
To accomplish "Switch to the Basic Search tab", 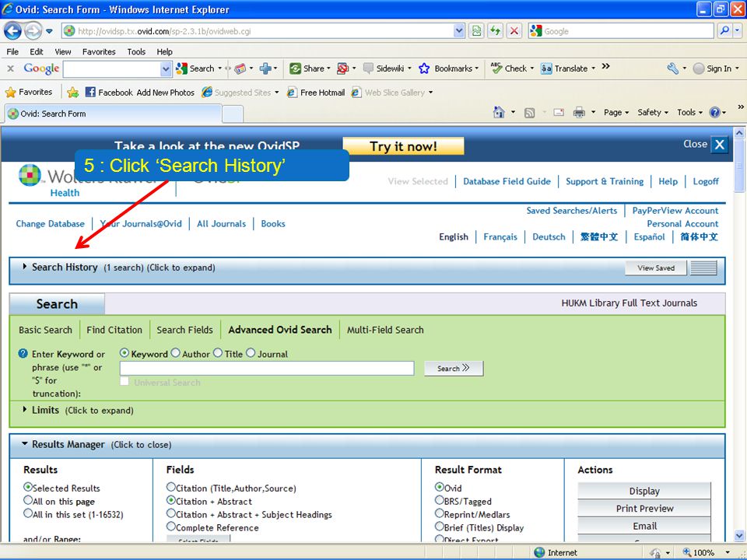I will (45, 330).
